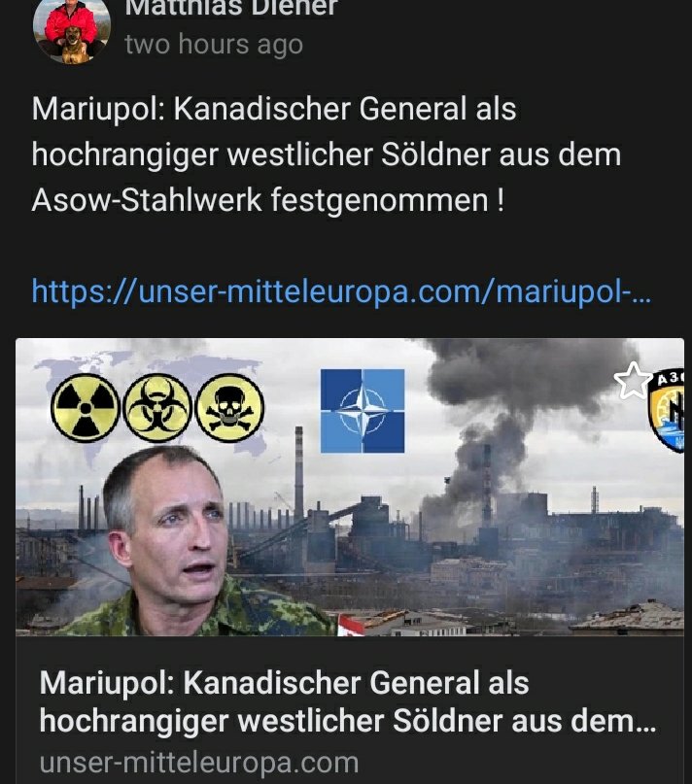Viewport: 692px width, 784px height.
Task: Click the yellow biohazard symbol
Action: pos(157,408)
